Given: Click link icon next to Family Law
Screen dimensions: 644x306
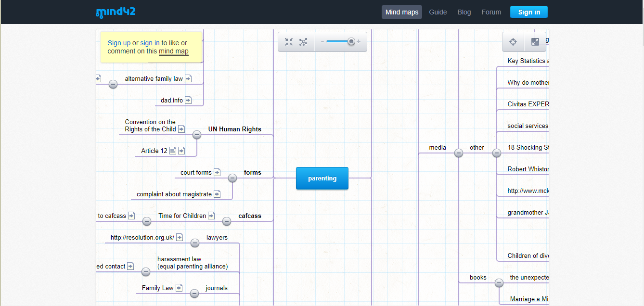Looking at the screenshot, I should (x=179, y=288).
